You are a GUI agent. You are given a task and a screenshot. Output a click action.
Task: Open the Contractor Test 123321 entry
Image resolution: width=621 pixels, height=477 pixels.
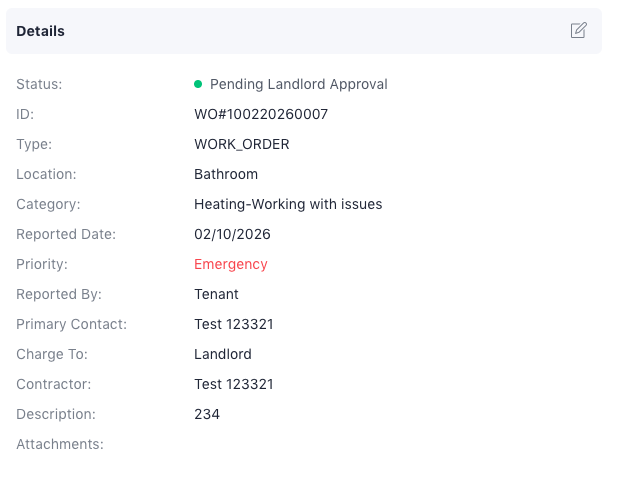[233, 384]
